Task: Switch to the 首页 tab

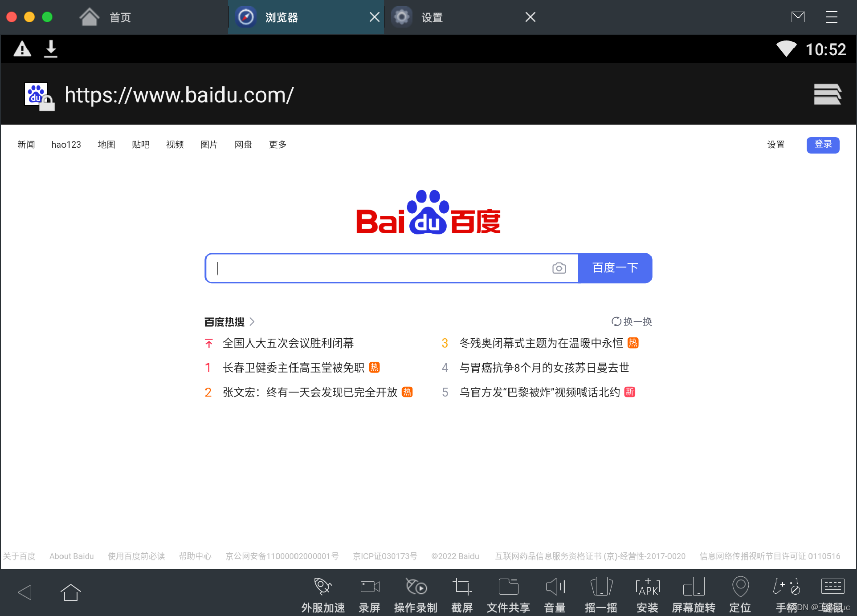Action: 120,17
